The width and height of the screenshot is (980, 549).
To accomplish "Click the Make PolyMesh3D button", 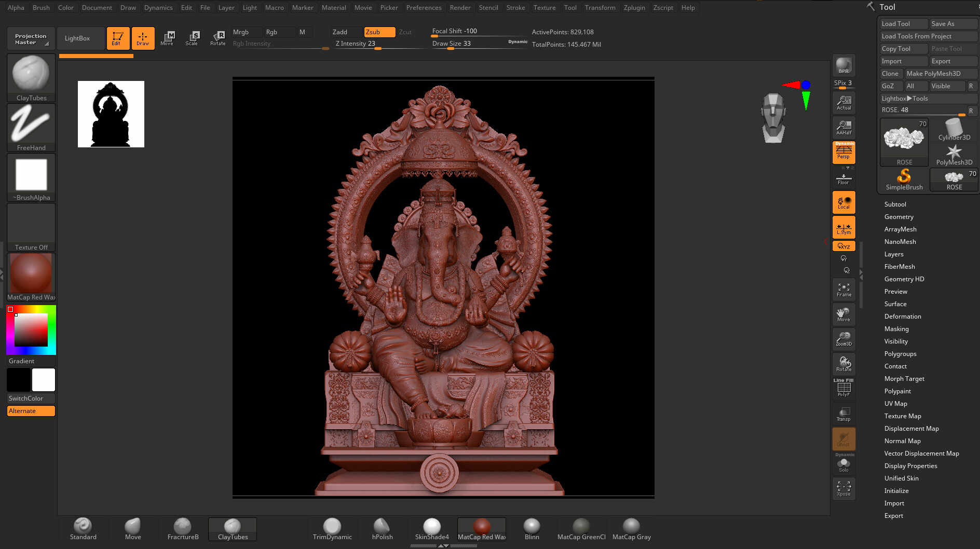I will [941, 74].
